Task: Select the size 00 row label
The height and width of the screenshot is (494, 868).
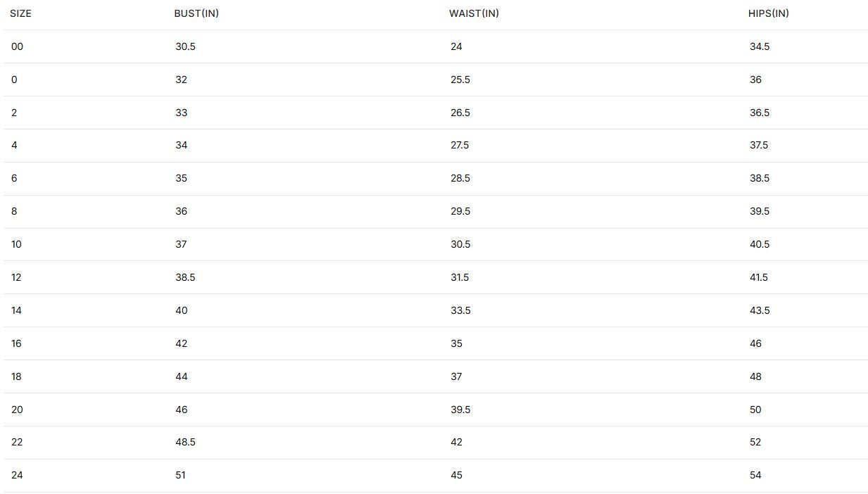Action: tap(17, 46)
